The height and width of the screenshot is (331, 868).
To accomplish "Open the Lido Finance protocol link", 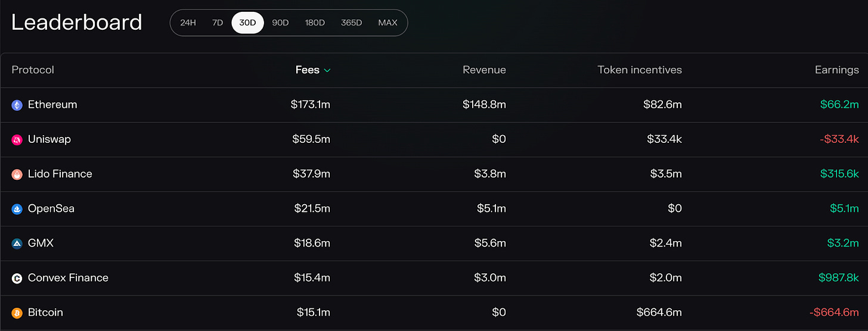I will point(60,174).
